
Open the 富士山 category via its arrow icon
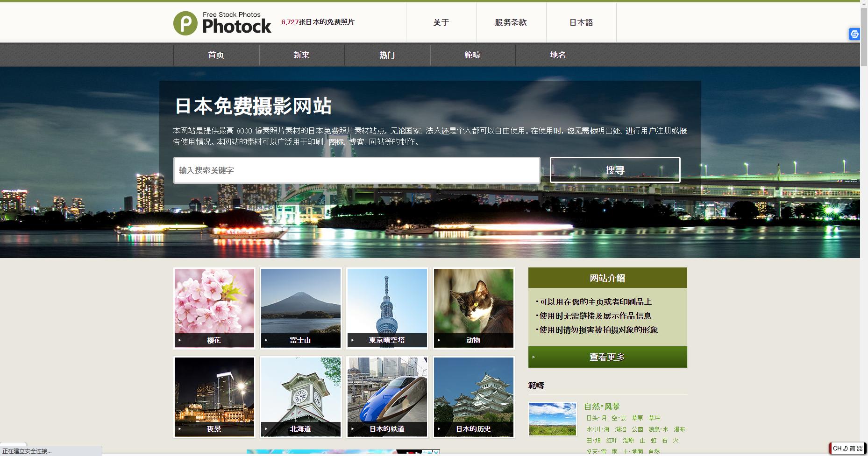(x=266, y=341)
